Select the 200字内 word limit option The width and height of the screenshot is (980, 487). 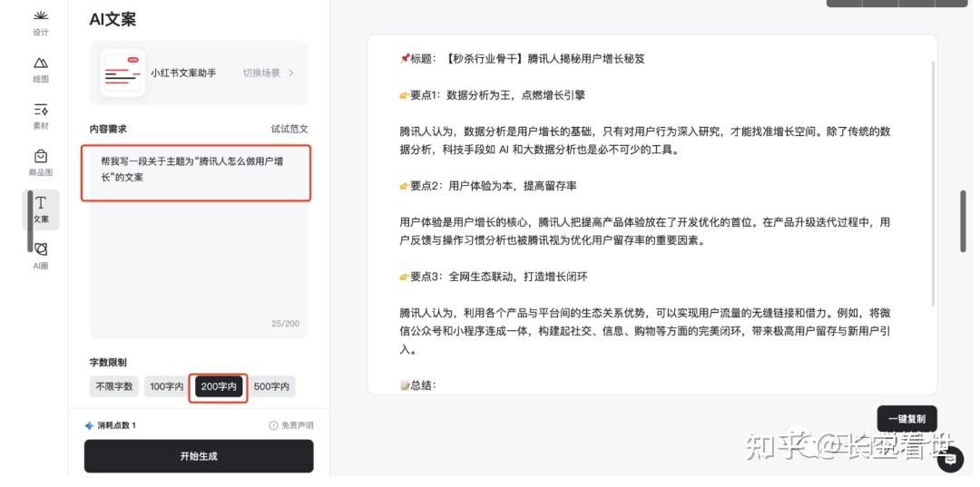pos(218,387)
